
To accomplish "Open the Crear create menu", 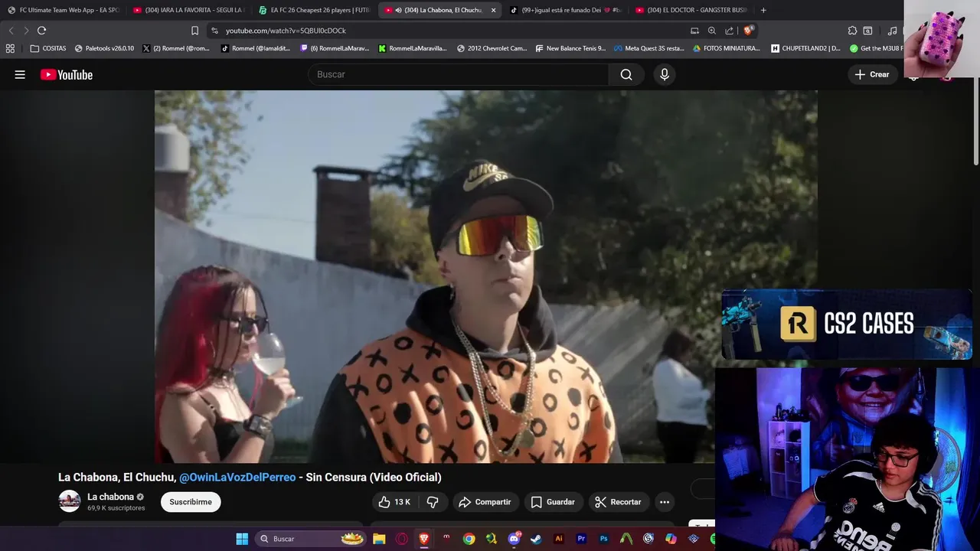I will click(872, 74).
